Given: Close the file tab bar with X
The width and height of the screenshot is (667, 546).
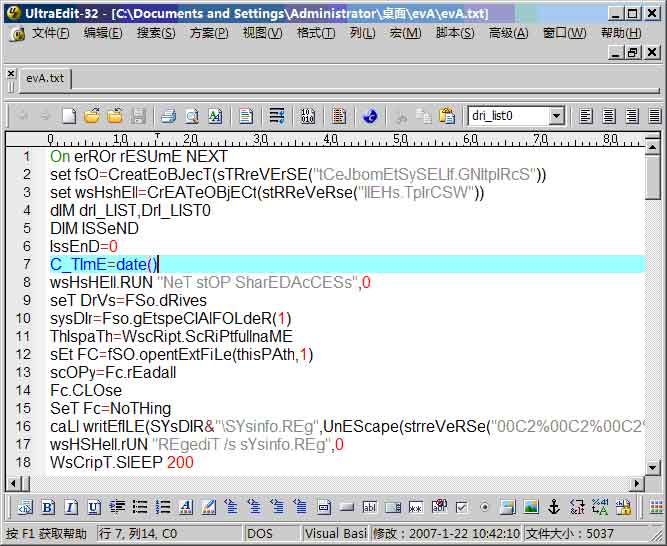Looking at the screenshot, I should (11, 74).
